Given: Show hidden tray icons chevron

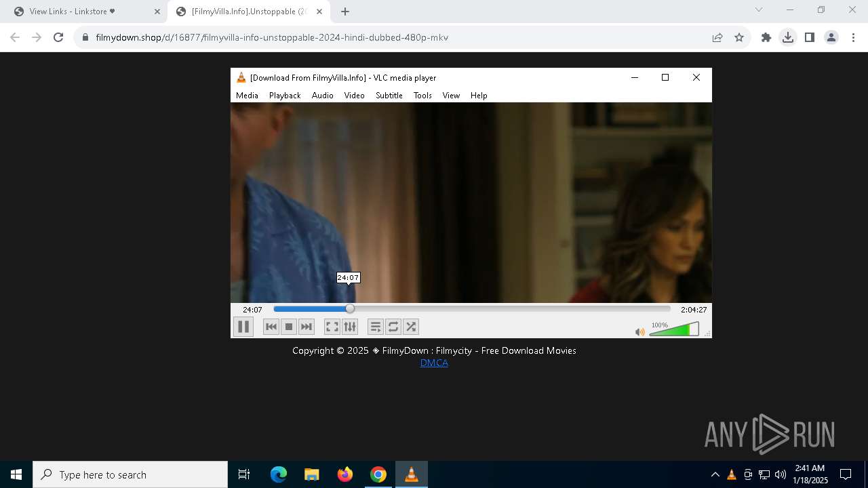Looking at the screenshot, I should click(x=715, y=474).
